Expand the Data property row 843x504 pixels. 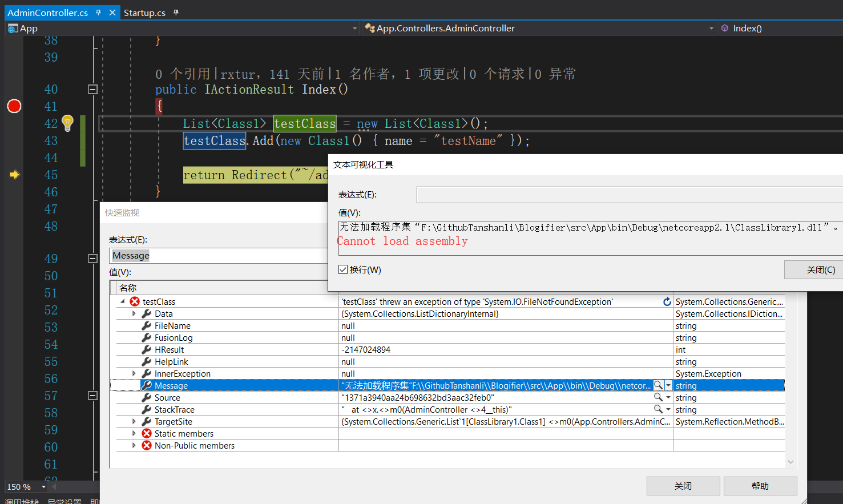click(134, 313)
